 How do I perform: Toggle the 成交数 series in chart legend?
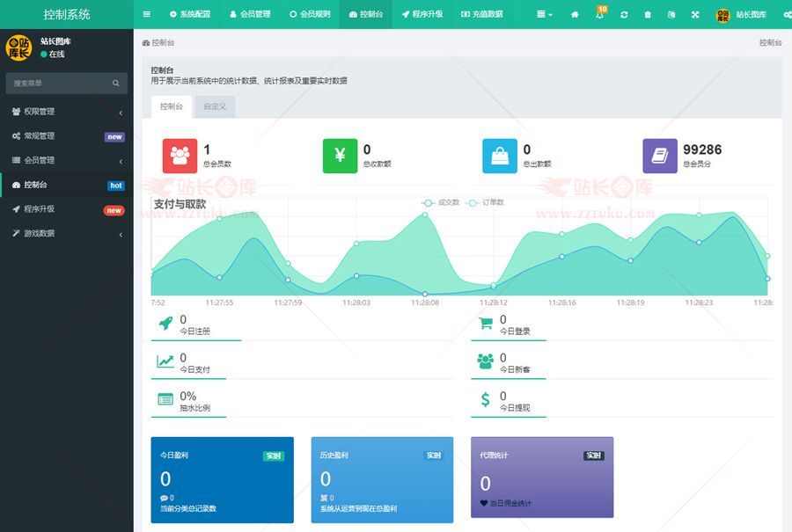[442, 202]
